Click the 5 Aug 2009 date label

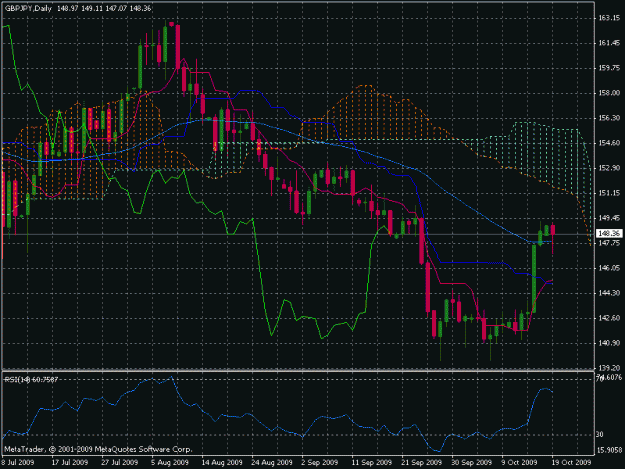click(x=170, y=462)
